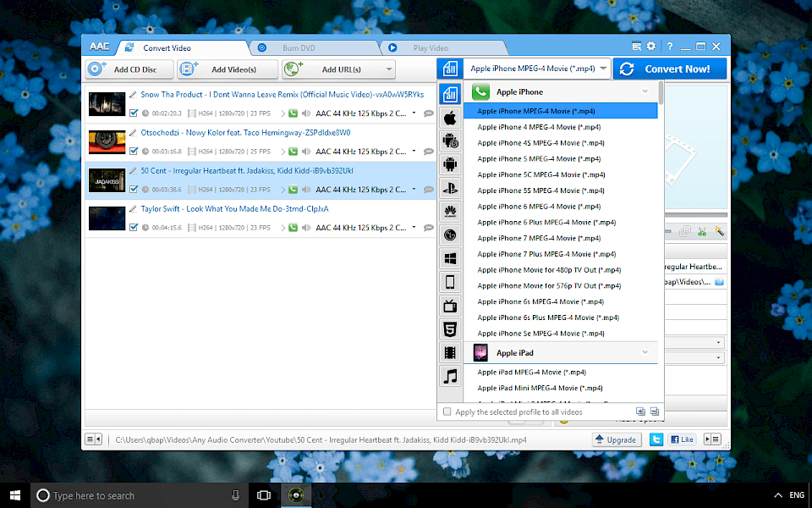Image resolution: width=812 pixels, height=508 pixels.
Task: Click the subtitle bubble icon on Taylor Swift row
Action: click(x=428, y=228)
